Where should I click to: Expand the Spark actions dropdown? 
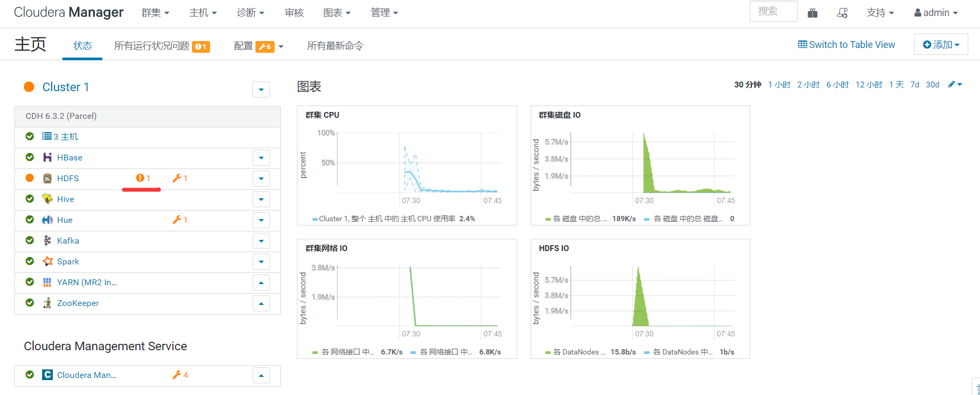261,262
